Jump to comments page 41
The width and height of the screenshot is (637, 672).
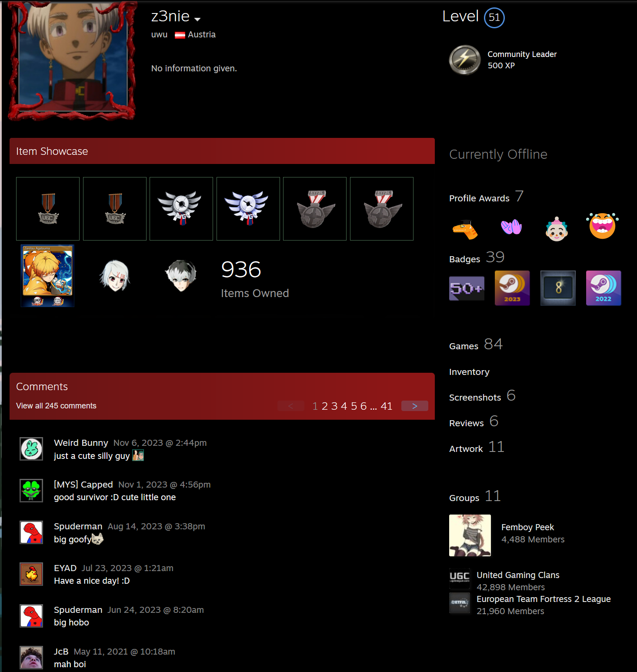(x=387, y=406)
